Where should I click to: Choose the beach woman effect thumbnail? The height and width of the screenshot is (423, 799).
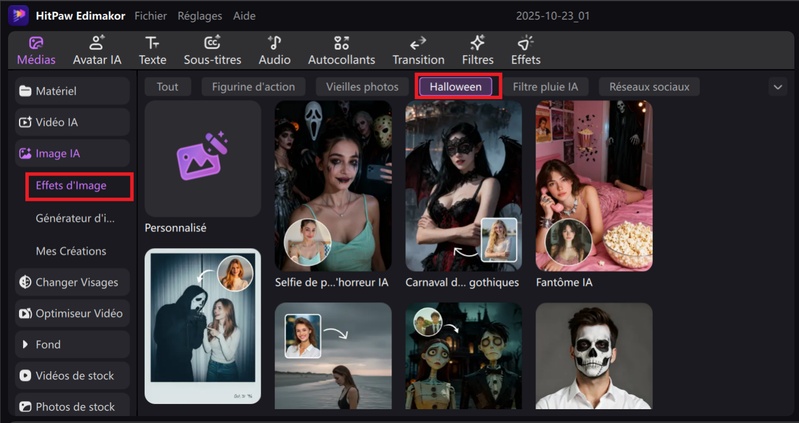pos(333,356)
